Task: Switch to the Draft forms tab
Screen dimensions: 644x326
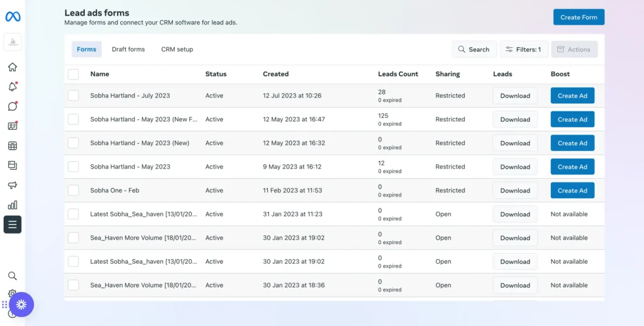Action: [x=128, y=50]
